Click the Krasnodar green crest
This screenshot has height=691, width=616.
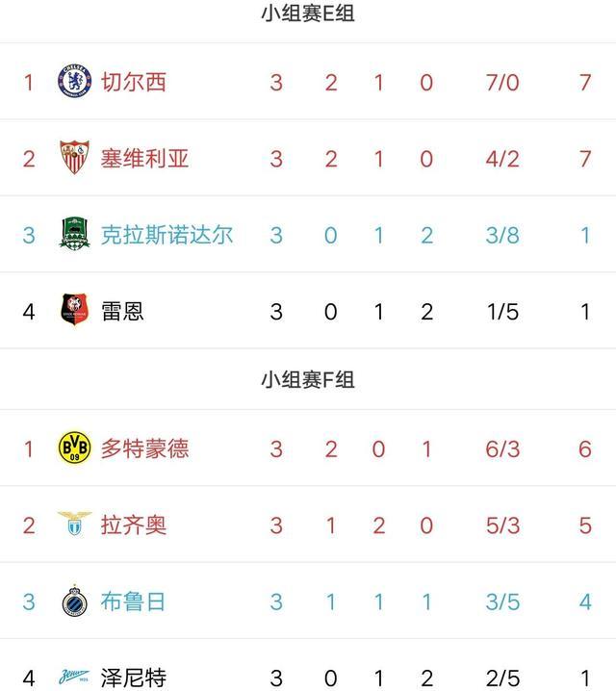[74, 233]
